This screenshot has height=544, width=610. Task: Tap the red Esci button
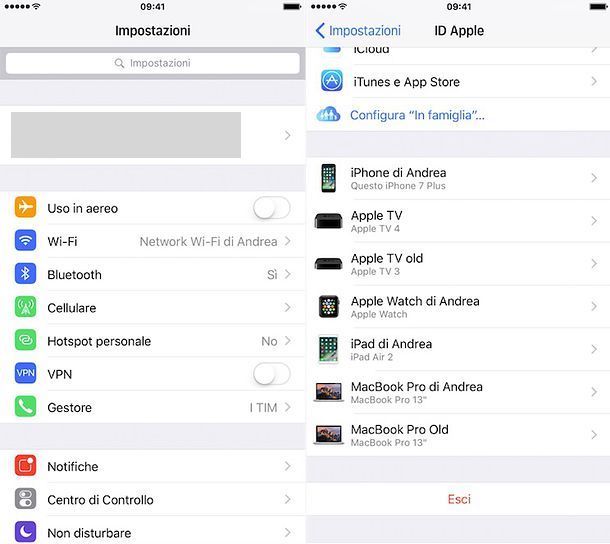[459, 499]
